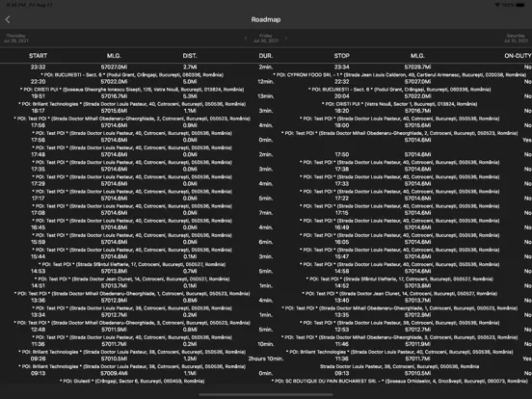Select distance 2.7Mi
This screenshot has height=399, width=532.
(190, 67)
